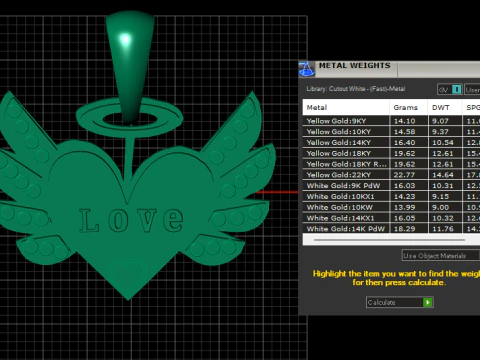This screenshot has height=360, width=480.
Task: Click the green arrow on Calculate
Action: (427, 302)
